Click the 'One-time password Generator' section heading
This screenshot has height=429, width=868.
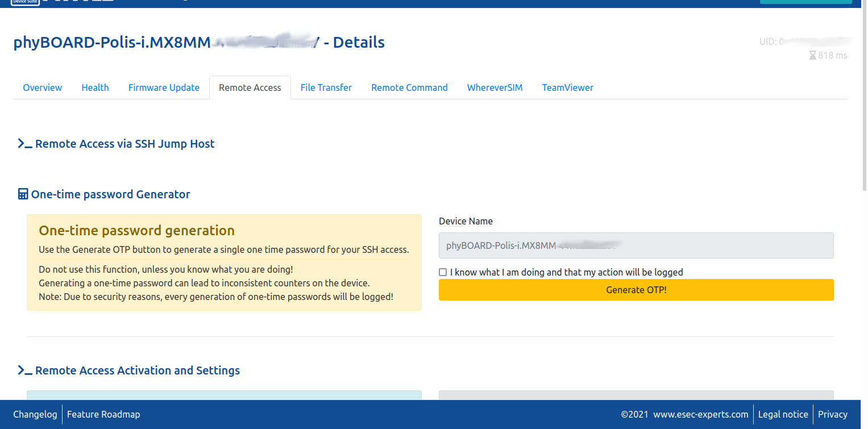(110, 194)
